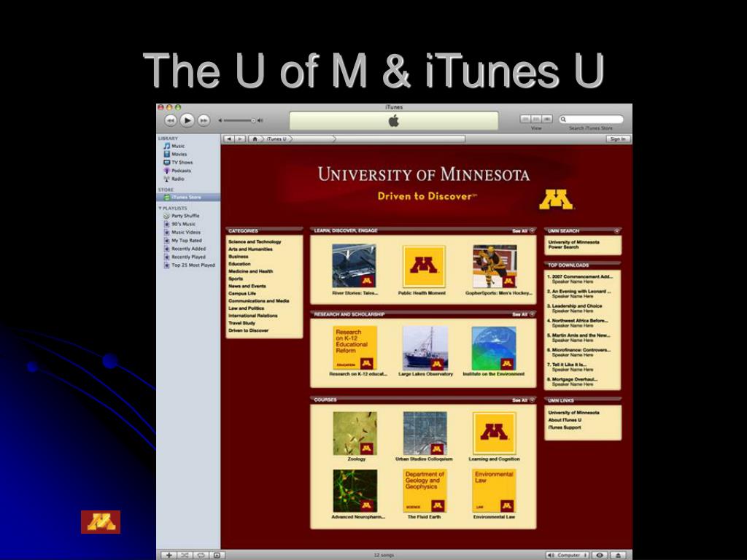This screenshot has width=747, height=560.
Task: Select iTunes Store in the sidebar
Action: (188, 197)
